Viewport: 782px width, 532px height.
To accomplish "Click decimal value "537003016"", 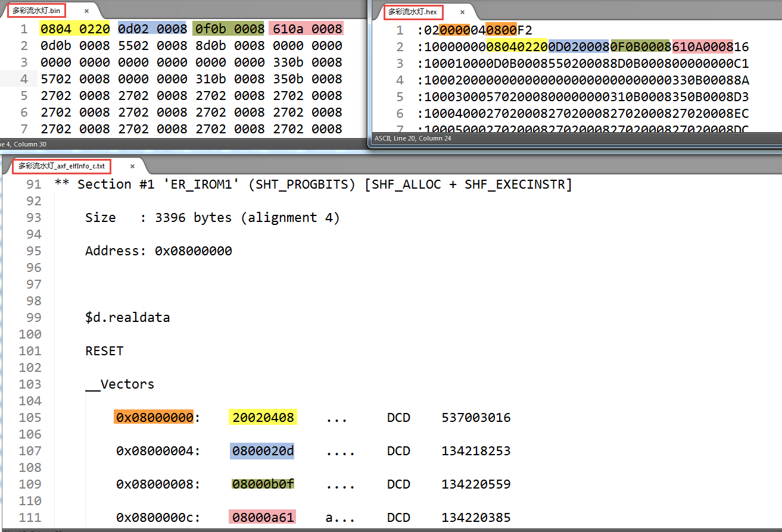I will click(x=476, y=417).
